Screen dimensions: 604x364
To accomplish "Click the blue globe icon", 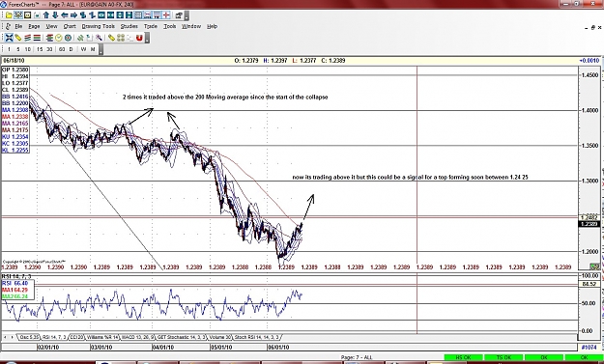I will 68,38.
